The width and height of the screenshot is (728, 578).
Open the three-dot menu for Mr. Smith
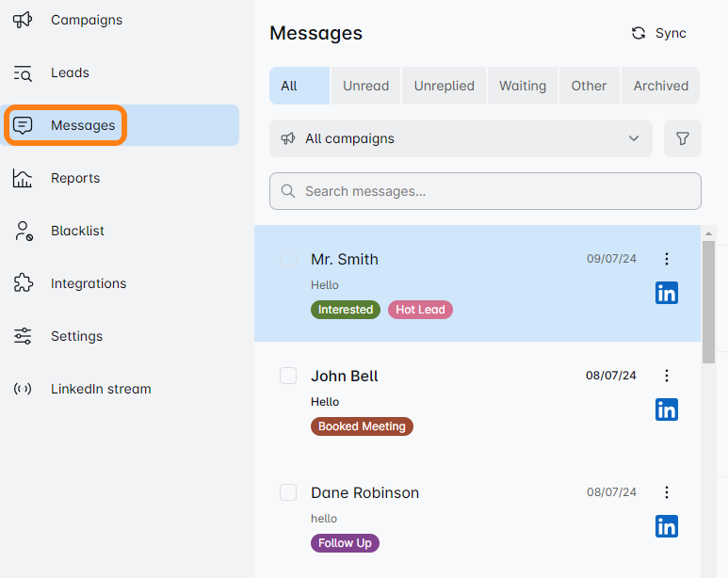tap(667, 259)
